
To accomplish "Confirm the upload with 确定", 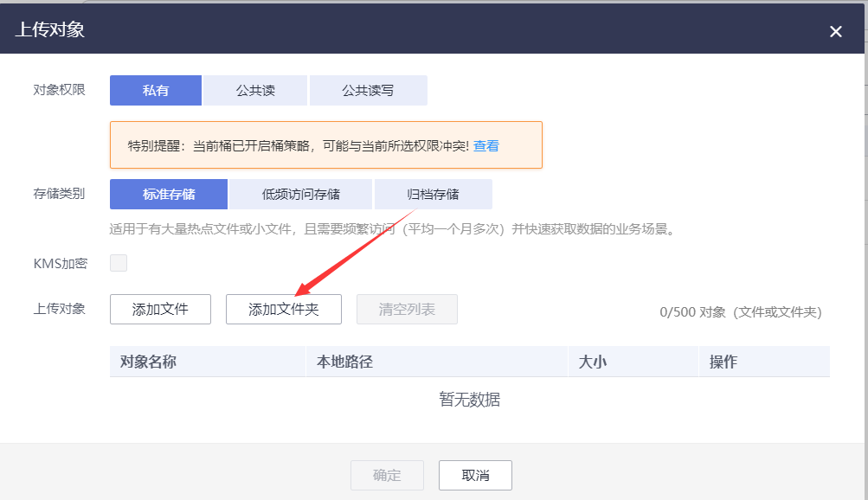I will 387,475.
